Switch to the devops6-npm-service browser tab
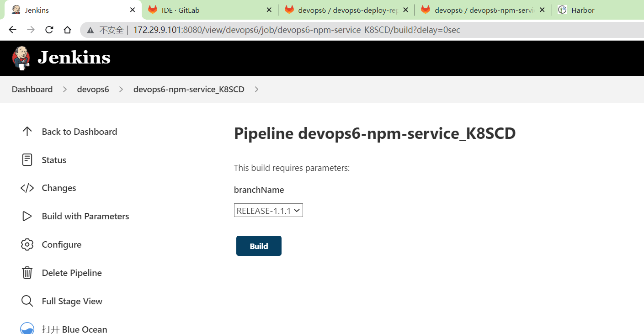Image resolution: width=644 pixels, height=334 pixels. (x=483, y=10)
